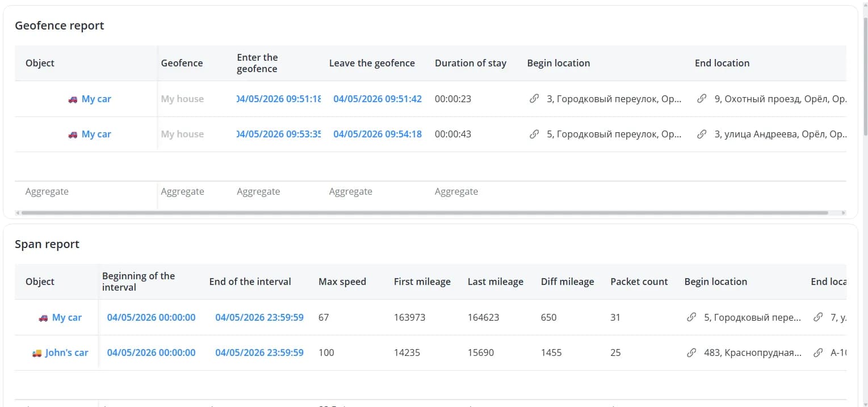Screen dimensions: 868x407
Task: Click address 3, улица Андреева, Орёл
Action: (781, 134)
